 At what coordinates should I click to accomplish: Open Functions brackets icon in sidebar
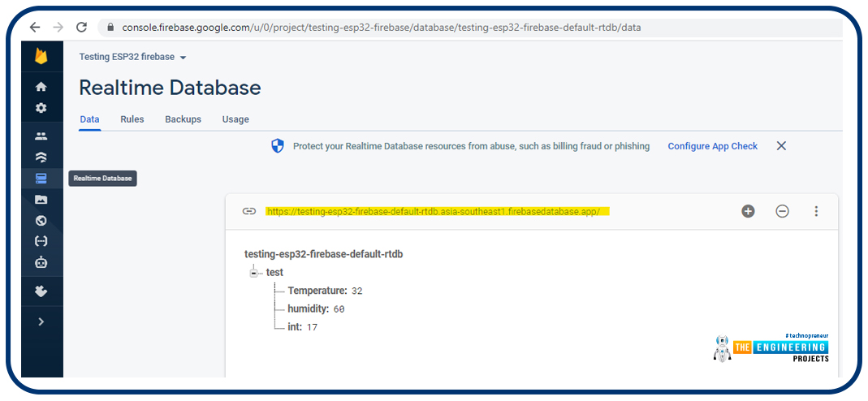(x=41, y=241)
